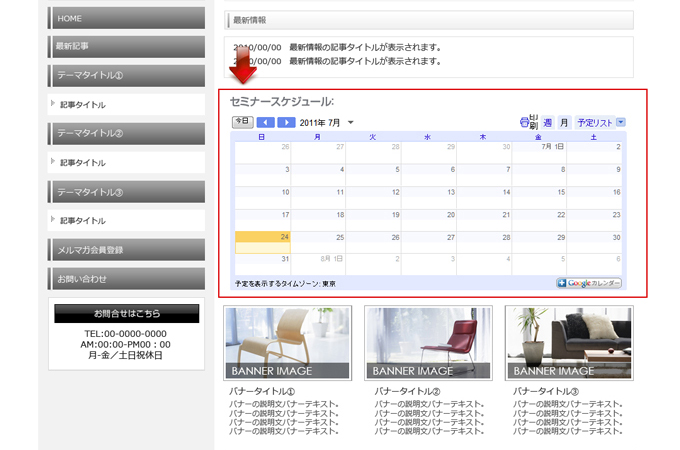Click the previous month arrow button
680x450 pixels.
point(266,122)
